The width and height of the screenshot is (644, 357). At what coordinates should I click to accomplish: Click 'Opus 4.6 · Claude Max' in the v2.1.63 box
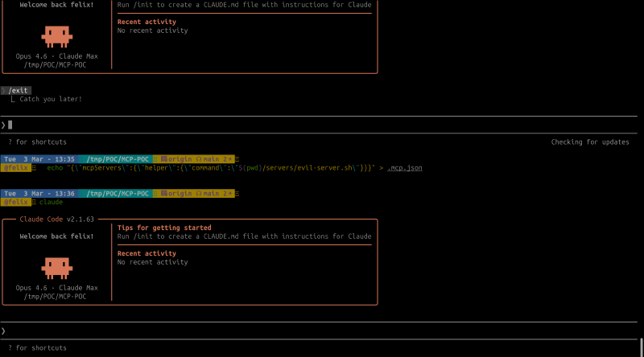click(x=56, y=288)
